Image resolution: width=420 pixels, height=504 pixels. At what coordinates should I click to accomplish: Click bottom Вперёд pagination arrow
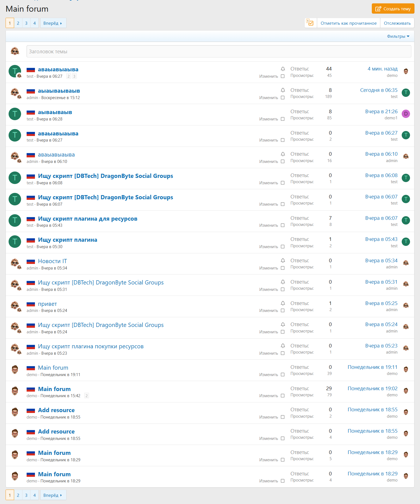pyautogui.click(x=53, y=495)
